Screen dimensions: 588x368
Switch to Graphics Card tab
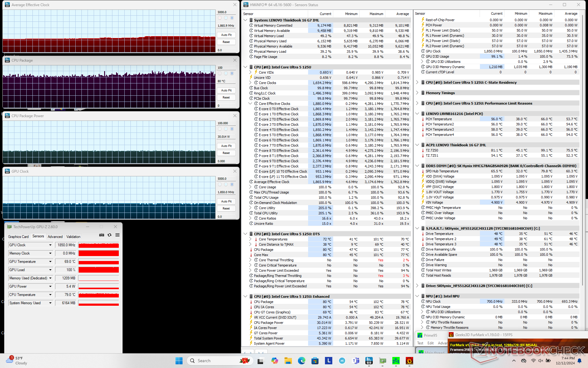click(x=18, y=237)
